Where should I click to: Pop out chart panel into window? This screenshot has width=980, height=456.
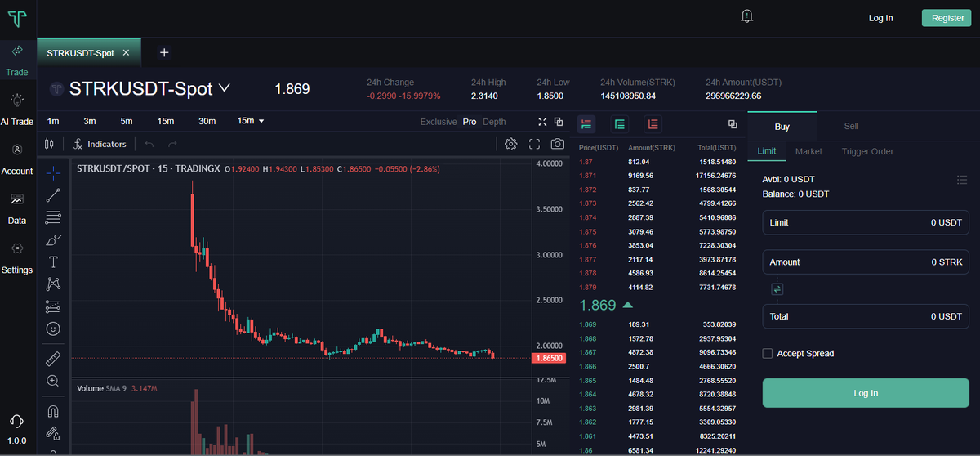[x=559, y=122]
